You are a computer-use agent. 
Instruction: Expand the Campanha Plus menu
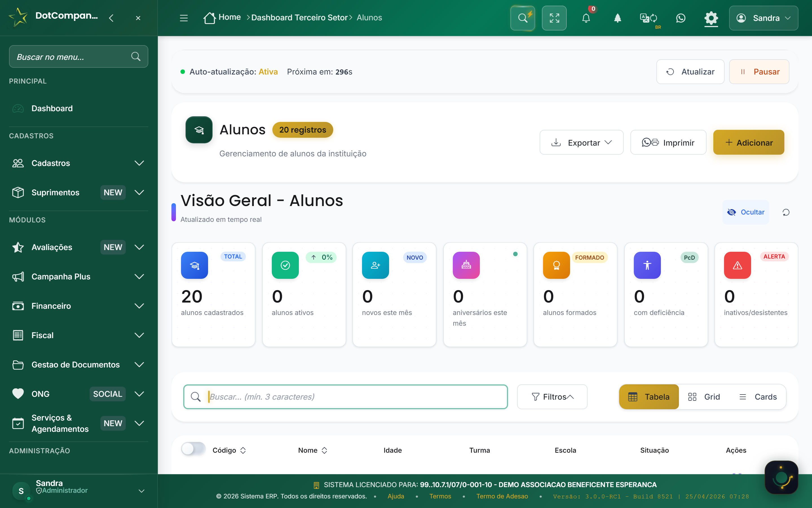(x=78, y=277)
